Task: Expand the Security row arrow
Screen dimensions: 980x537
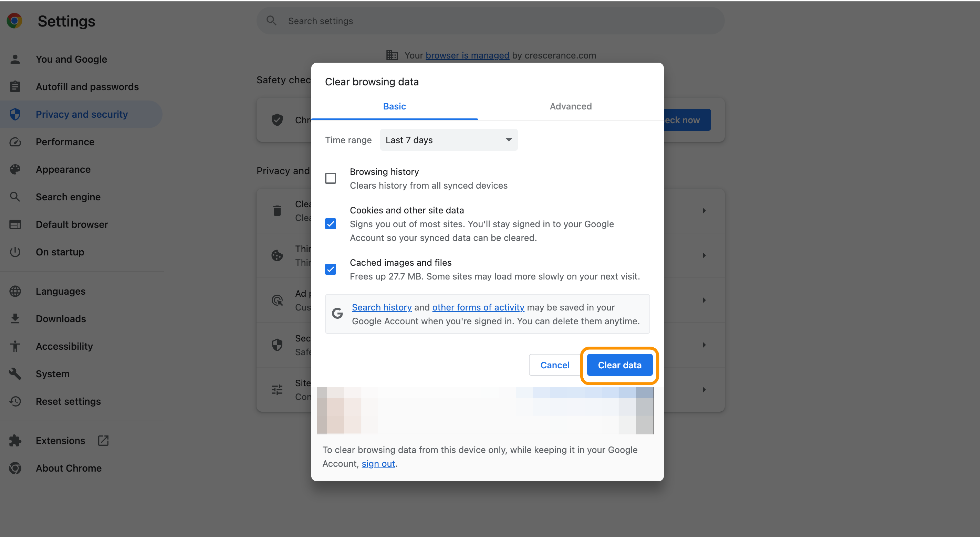Action: tap(704, 345)
